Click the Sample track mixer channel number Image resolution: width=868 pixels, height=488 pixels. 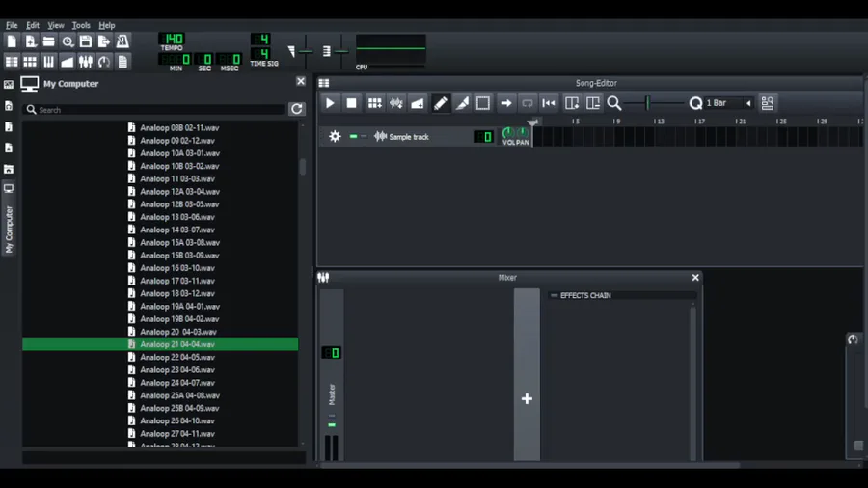point(484,137)
